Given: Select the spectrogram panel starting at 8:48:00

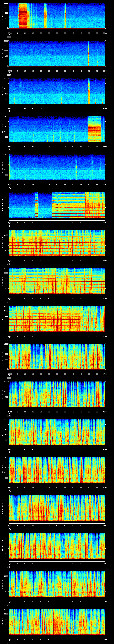Looking at the screenshot, I should [57, 432].
